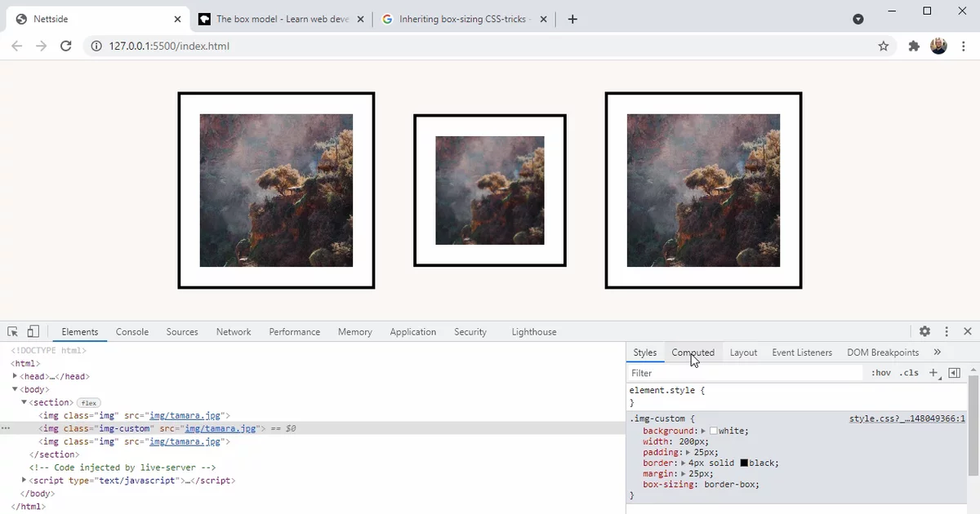Image resolution: width=980 pixels, height=514 pixels.
Task: Open DevTools three-dot customize menu
Action: [947, 331]
